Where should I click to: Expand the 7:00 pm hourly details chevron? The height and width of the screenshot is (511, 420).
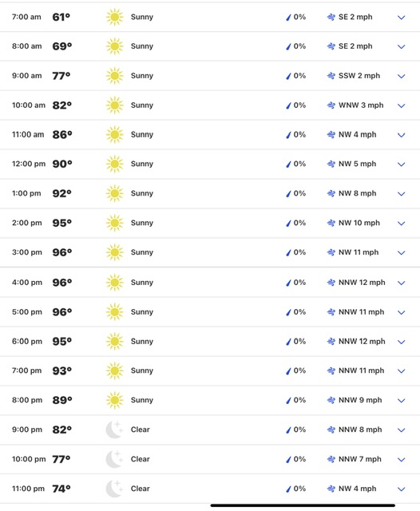click(x=402, y=371)
